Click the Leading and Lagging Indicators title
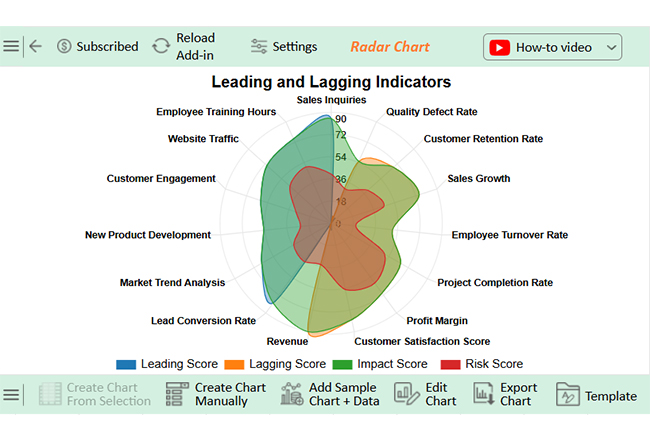 click(x=331, y=82)
